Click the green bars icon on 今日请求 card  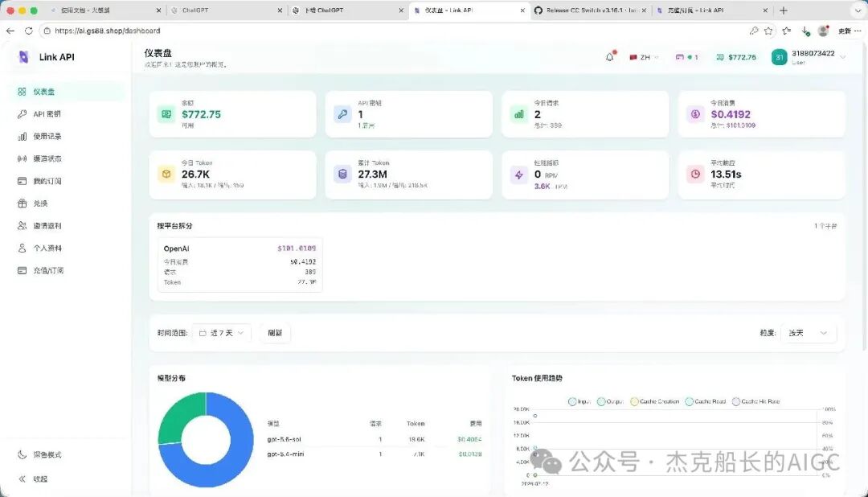519,114
